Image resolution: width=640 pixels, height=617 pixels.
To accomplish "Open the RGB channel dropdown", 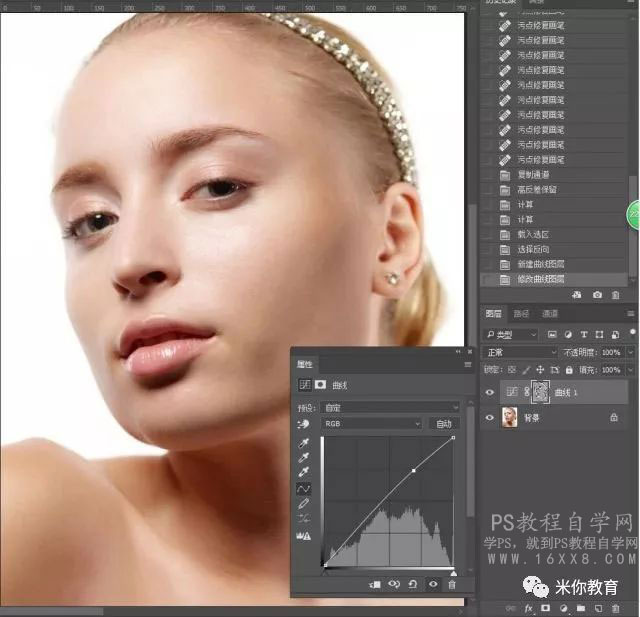I will coord(371,424).
